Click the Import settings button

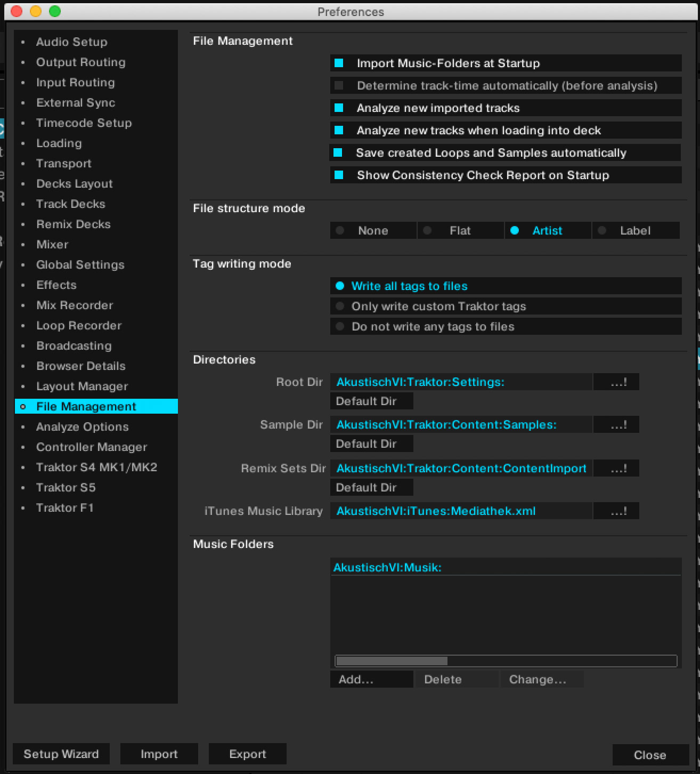coord(159,754)
